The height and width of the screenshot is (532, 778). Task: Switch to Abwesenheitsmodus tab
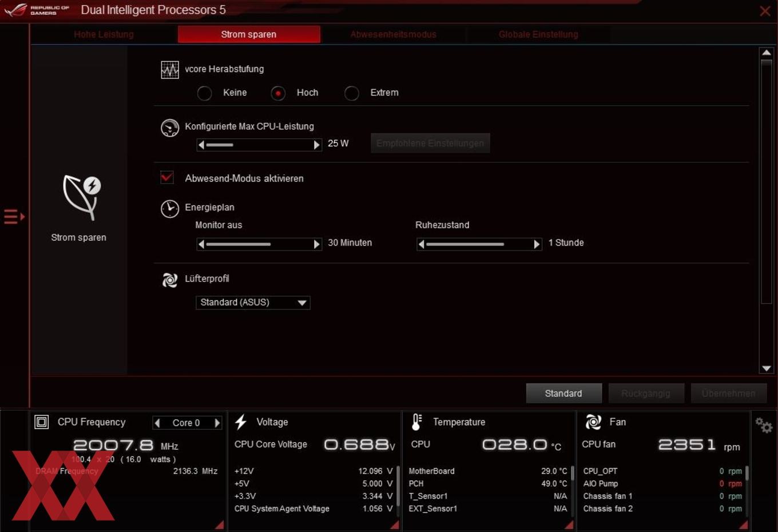click(394, 34)
